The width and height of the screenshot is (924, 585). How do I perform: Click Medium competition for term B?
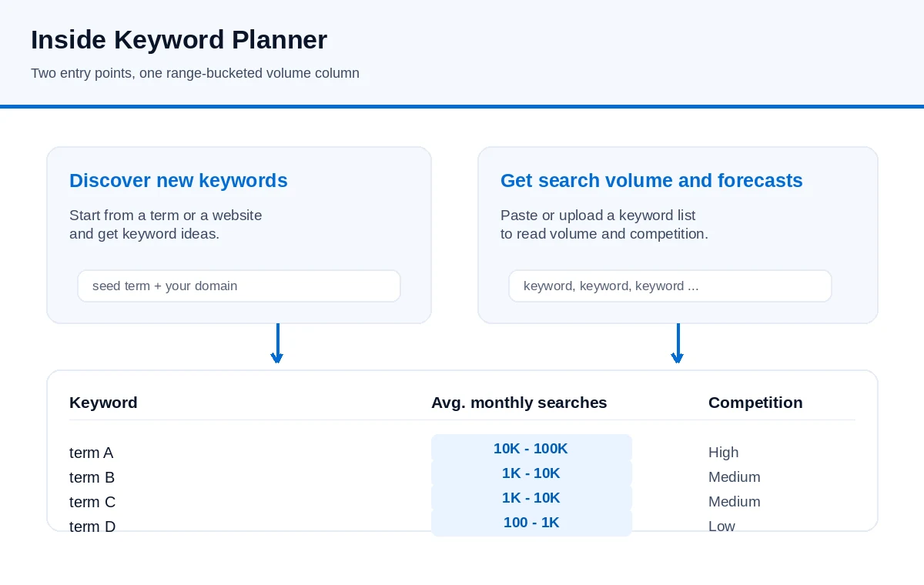click(735, 477)
